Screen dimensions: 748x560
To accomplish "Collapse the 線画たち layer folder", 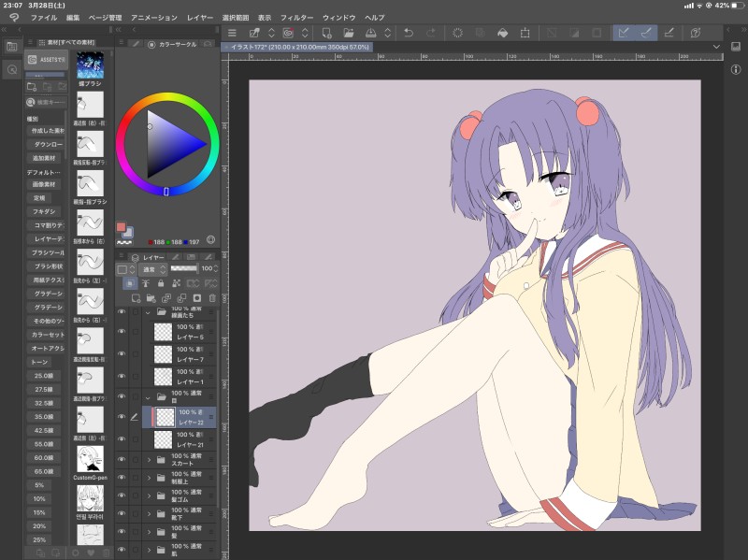I will click(148, 312).
